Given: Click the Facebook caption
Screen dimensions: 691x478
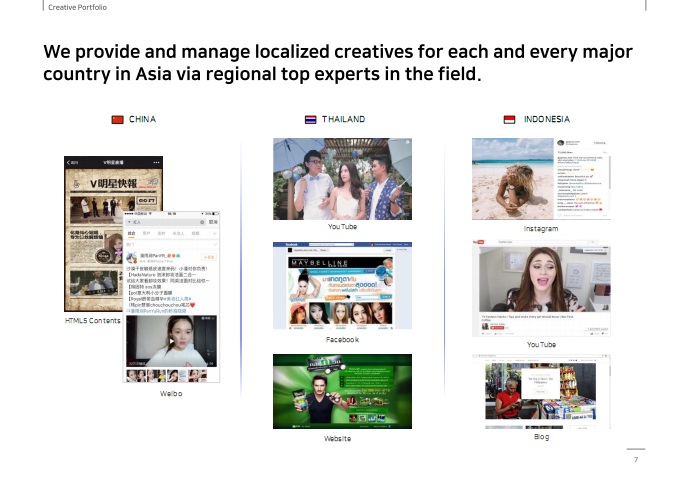Looking at the screenshot, I should click(x=342, y=340).
